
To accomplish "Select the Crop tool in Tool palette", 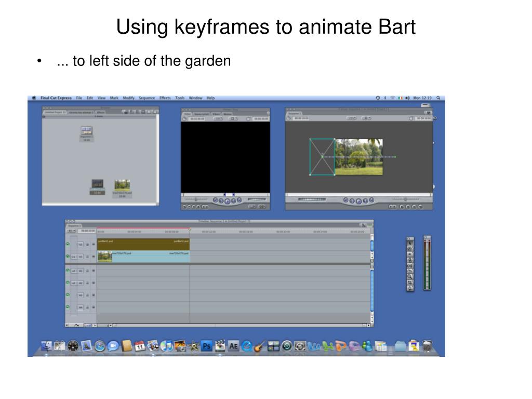I will (410, 282).
